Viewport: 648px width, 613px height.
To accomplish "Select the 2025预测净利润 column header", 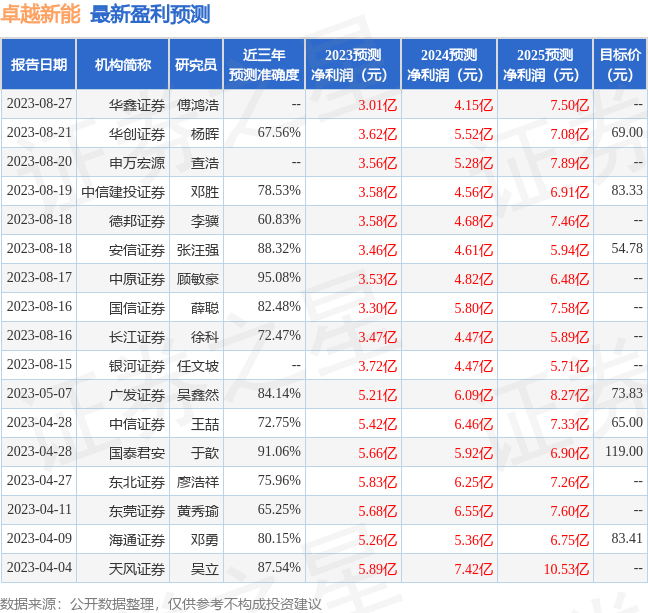I will [x=545, y=64].
